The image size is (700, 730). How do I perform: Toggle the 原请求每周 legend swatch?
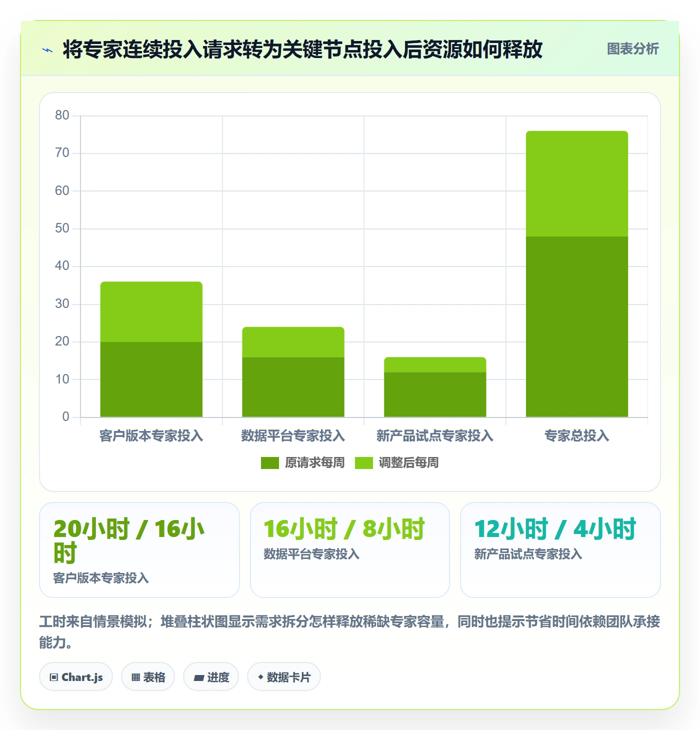pyautogui.click(x=269, y=463)
